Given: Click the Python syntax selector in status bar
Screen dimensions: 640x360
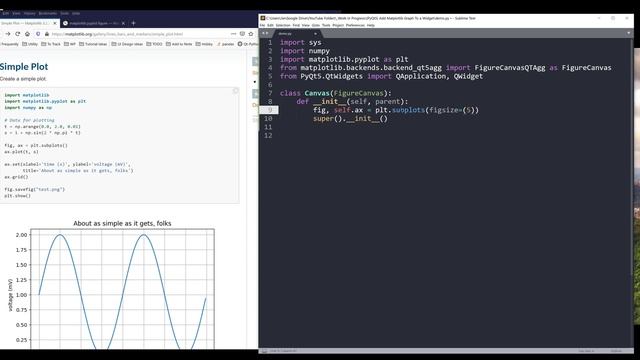Looking at the screenshot, I should tap(616, 351).
